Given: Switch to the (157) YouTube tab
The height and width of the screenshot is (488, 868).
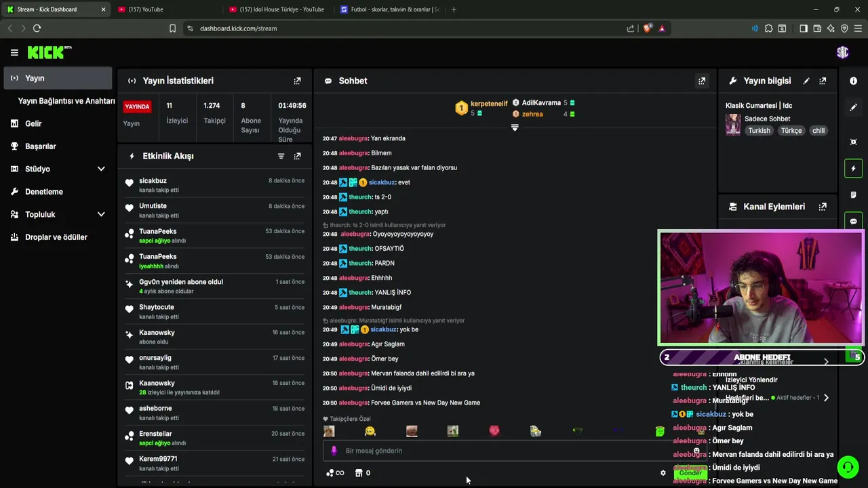Looking at the screenshot, I should pyautogui.click(x=168, y=9).
